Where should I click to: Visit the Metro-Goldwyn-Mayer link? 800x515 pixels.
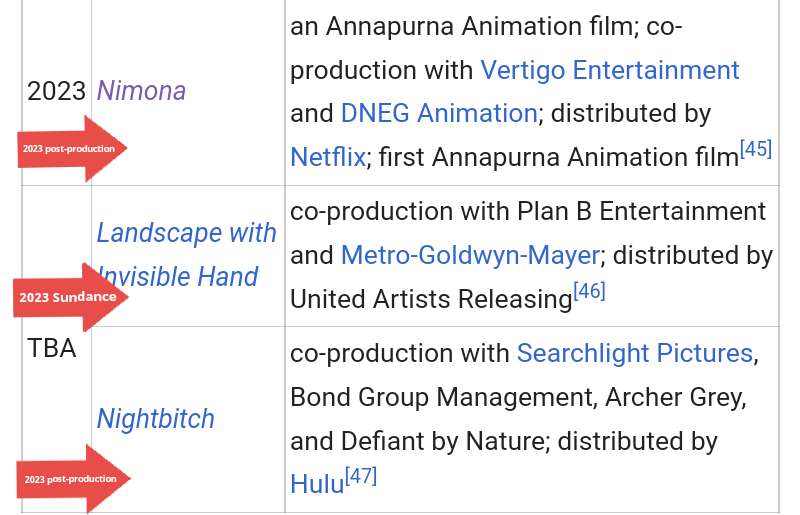click(x=470, y=255)
